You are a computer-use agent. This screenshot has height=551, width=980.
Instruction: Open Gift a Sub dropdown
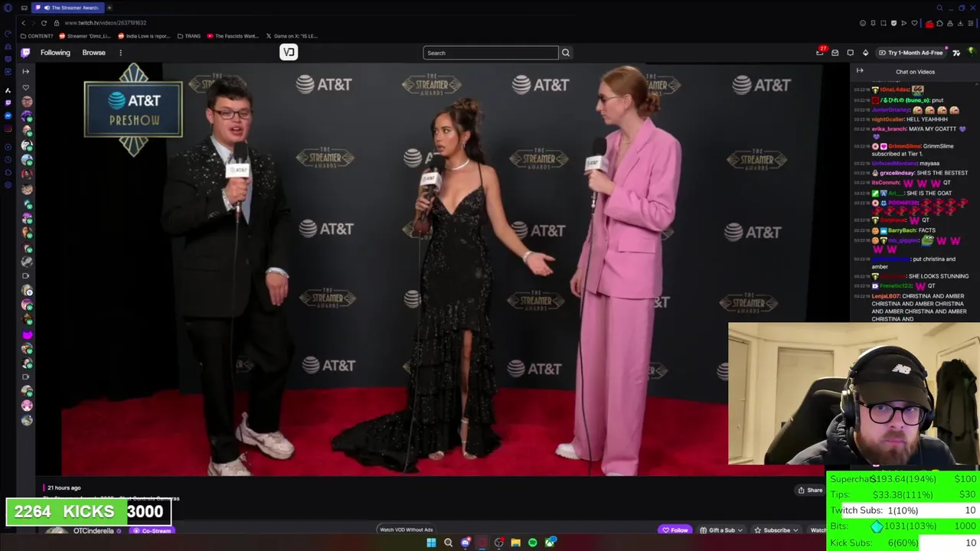722,530
